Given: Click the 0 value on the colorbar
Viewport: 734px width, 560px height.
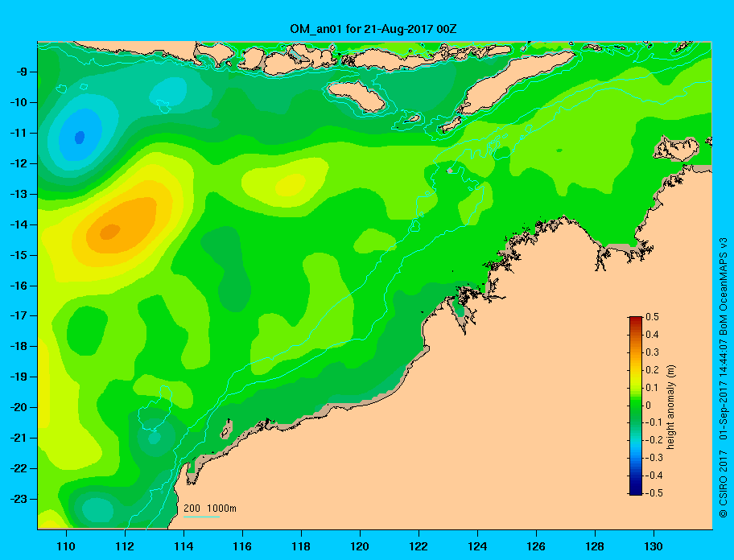Looking at the screenshot, I should tap(649, 406).
